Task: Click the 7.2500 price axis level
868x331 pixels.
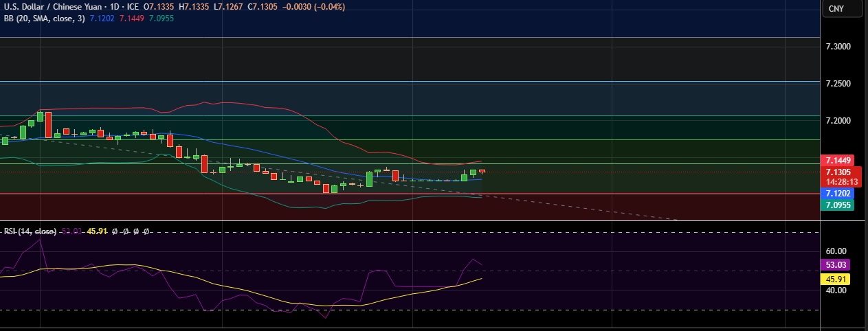Action: pos(838,84)
